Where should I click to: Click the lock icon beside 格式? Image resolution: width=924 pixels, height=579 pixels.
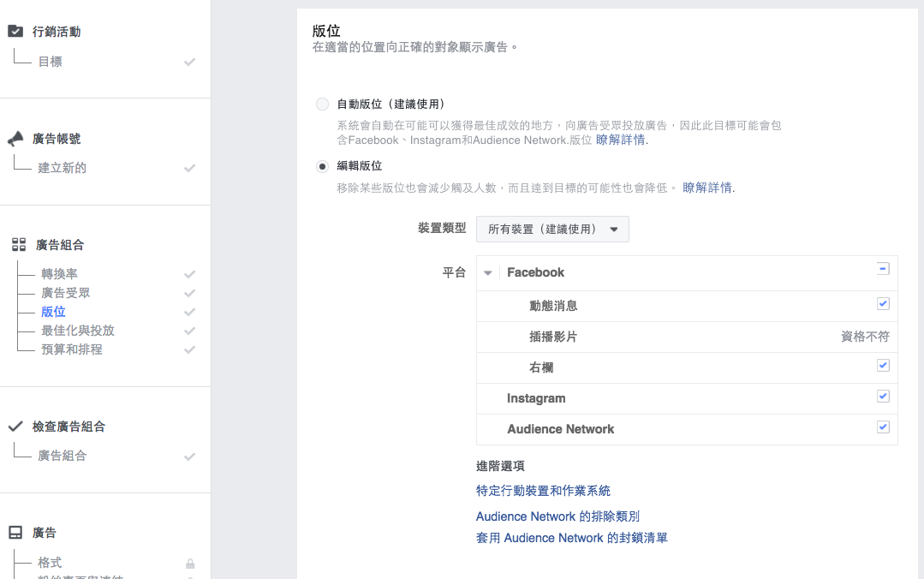pos(190,564)
